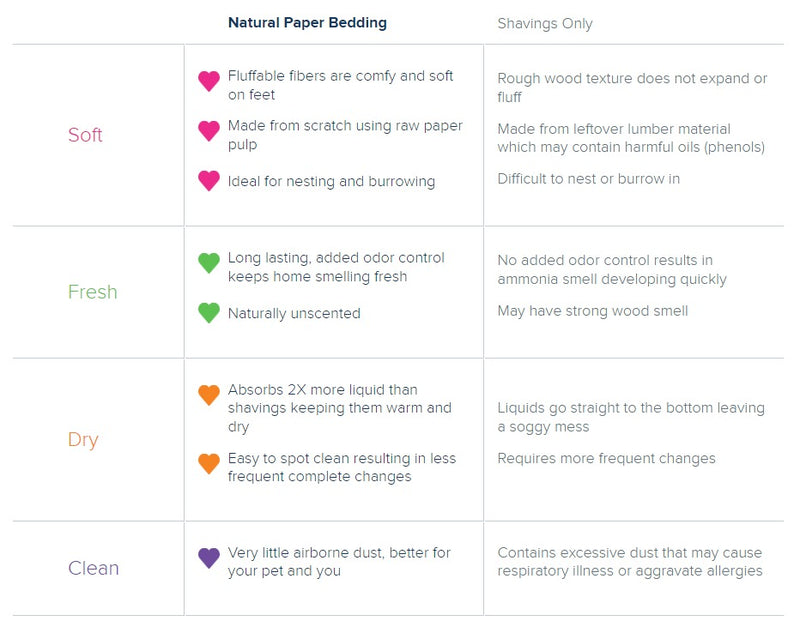Click the purple "Clean" row label
Screen dimensions: 800x633
coord(93,568)
